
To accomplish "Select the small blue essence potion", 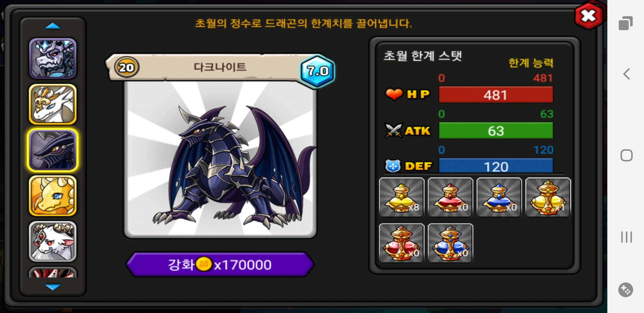I will click(x=499, y=197).
